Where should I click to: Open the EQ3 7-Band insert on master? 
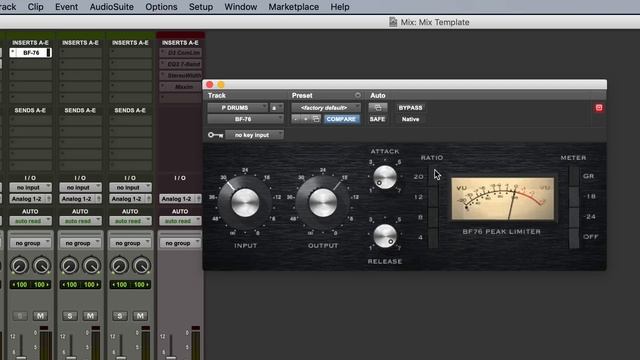coord(181,64)
